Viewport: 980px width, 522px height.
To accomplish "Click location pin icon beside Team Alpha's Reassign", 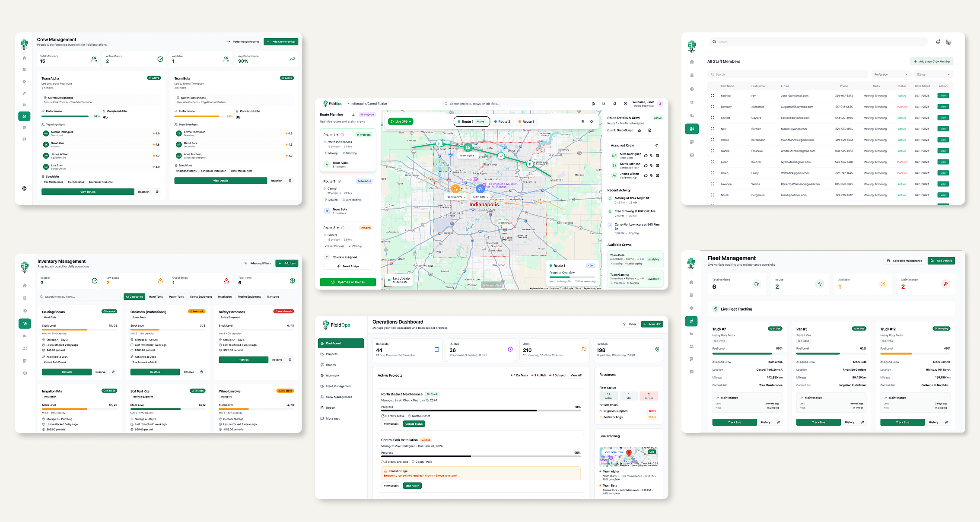I will pyautogui.click(x=157, y=192).
